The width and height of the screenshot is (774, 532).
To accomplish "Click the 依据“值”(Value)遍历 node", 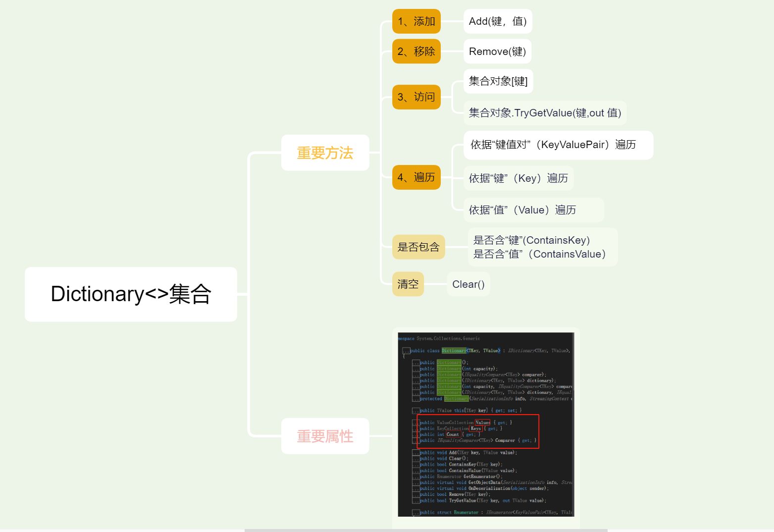I will (534, 210).
